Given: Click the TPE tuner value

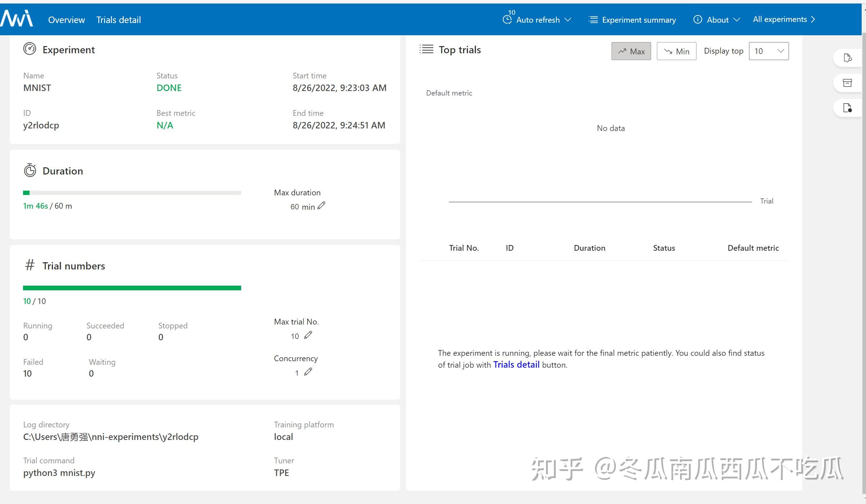Looking at the screenshot, I should [x=281, y=473].
